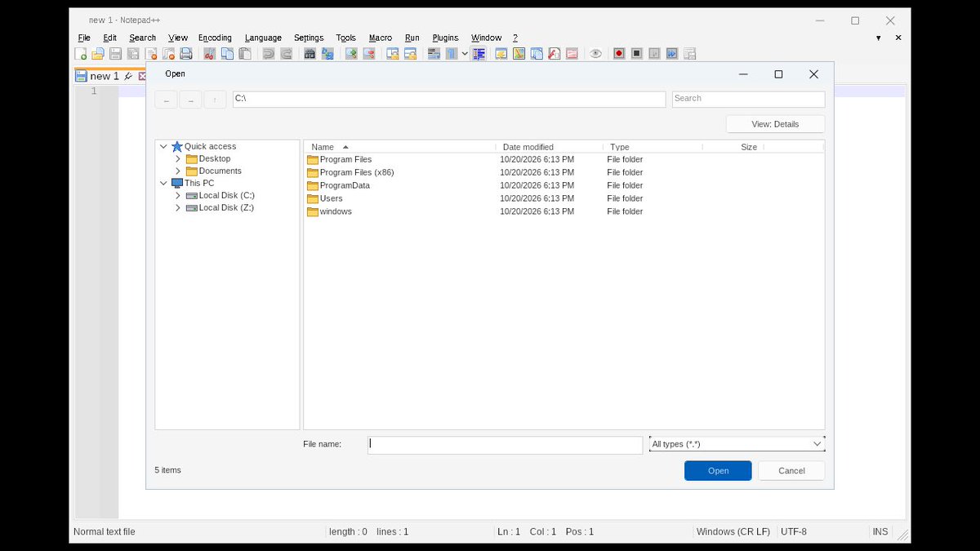Toggle Show All Characters paragraph icon
This screenshot has height=551, width=980.
[452, 54]
